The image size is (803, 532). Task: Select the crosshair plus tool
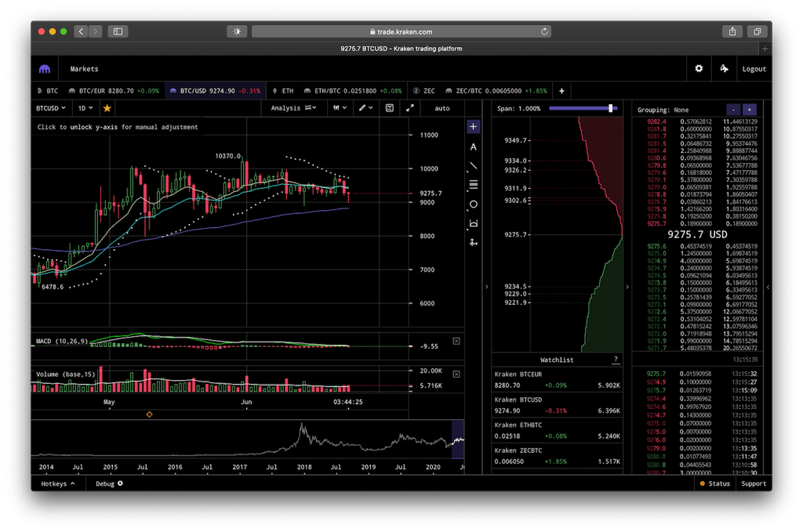473,127
